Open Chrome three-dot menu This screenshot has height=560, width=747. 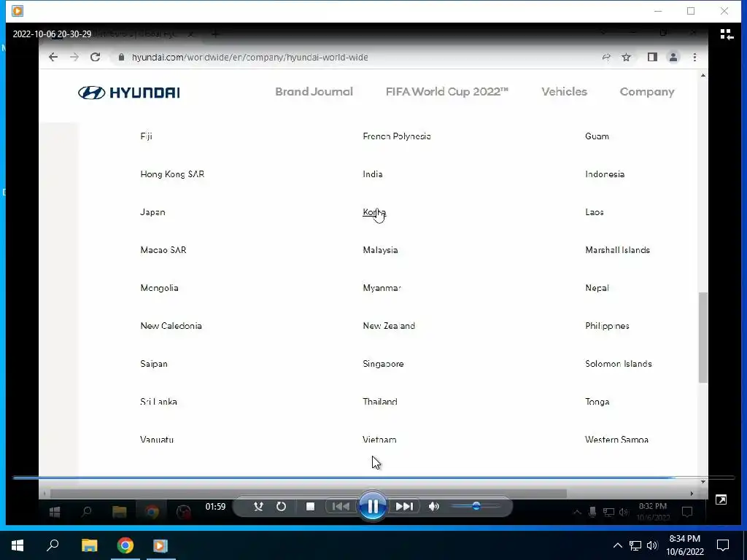(x=694, y=57)
